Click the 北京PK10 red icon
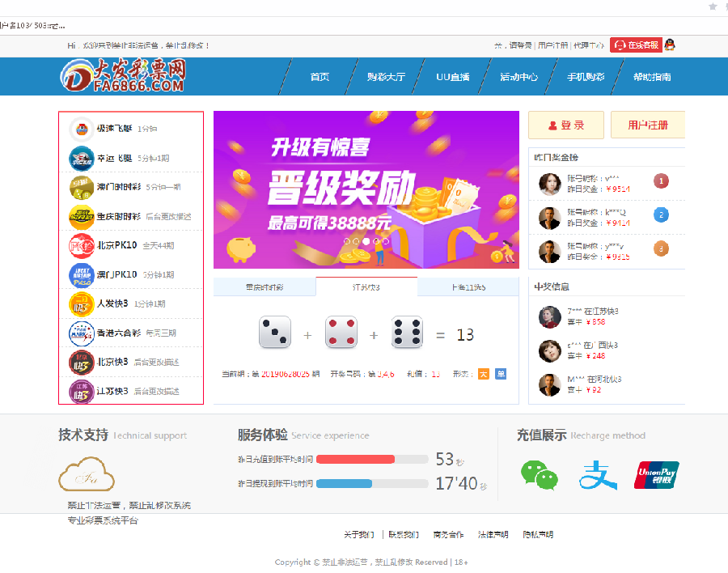Image resolution: width=728 pixels, height=573 pixels. tap(81, 245)
